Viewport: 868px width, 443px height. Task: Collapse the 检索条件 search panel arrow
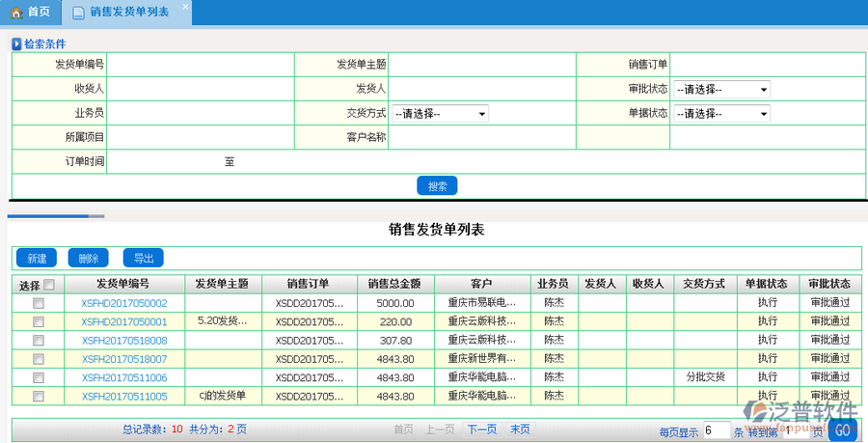tap(15, 44)
